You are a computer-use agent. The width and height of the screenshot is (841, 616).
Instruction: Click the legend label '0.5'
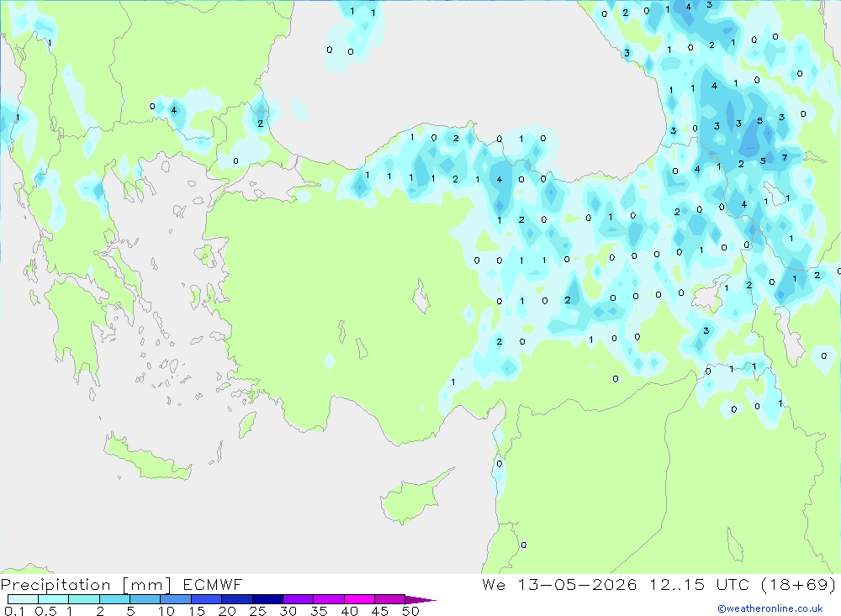[45, 611]
